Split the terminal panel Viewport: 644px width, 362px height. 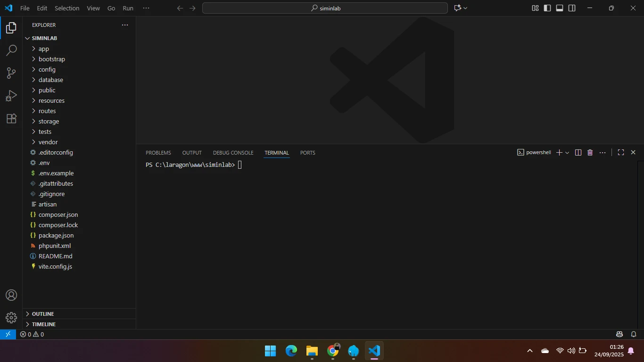click(578, 153)
